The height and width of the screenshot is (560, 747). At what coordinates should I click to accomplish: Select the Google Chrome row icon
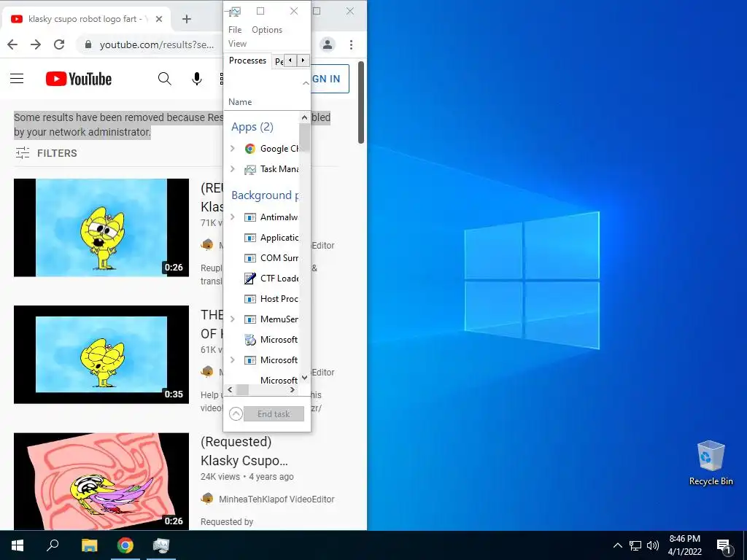(x=249, y=149)
